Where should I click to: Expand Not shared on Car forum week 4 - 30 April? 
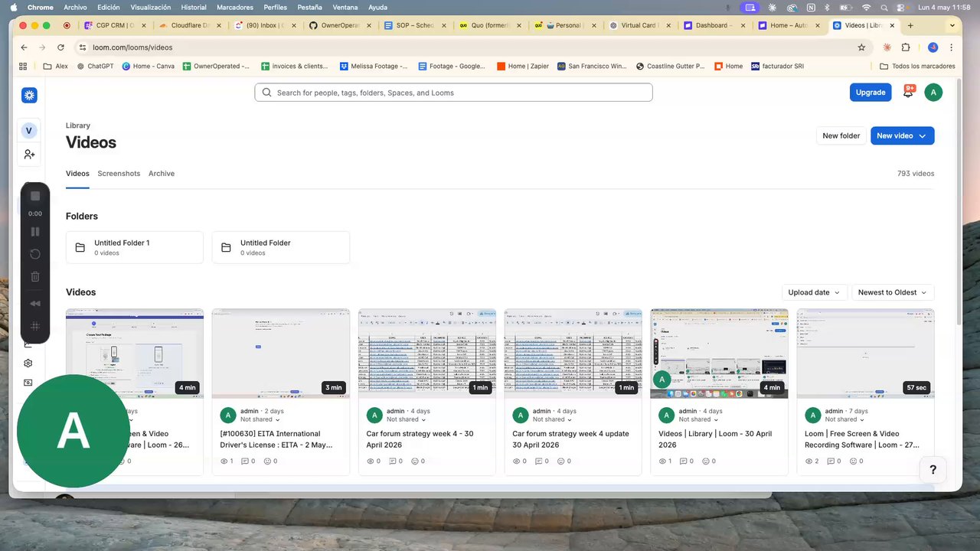click(407, 419)
